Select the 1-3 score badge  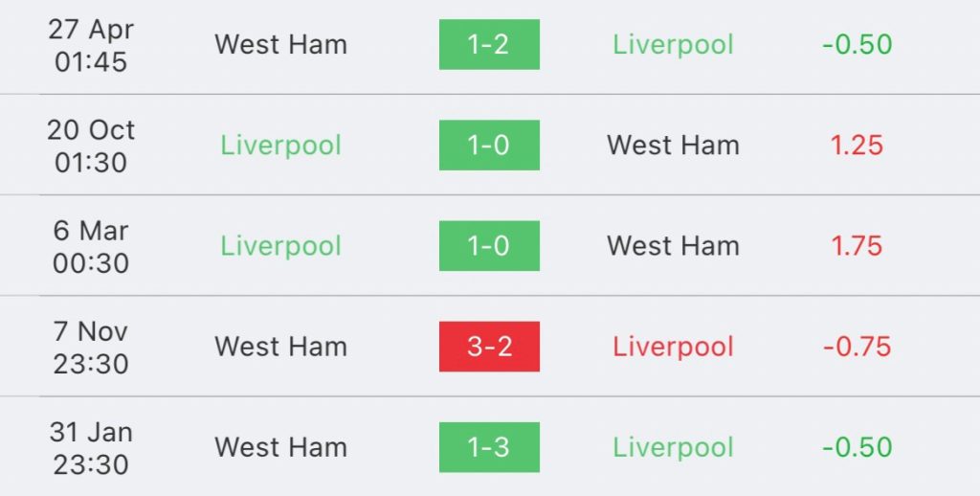(489, 447)
